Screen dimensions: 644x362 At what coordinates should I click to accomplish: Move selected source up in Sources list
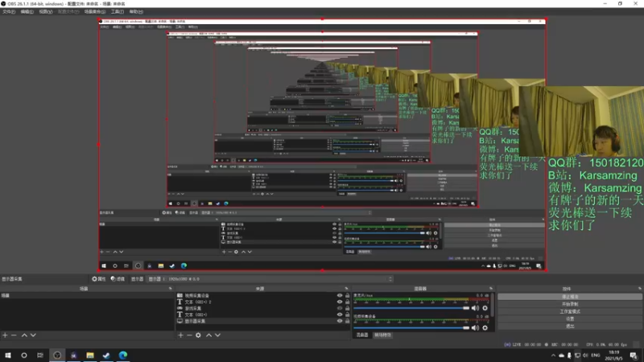pos(208,335)
